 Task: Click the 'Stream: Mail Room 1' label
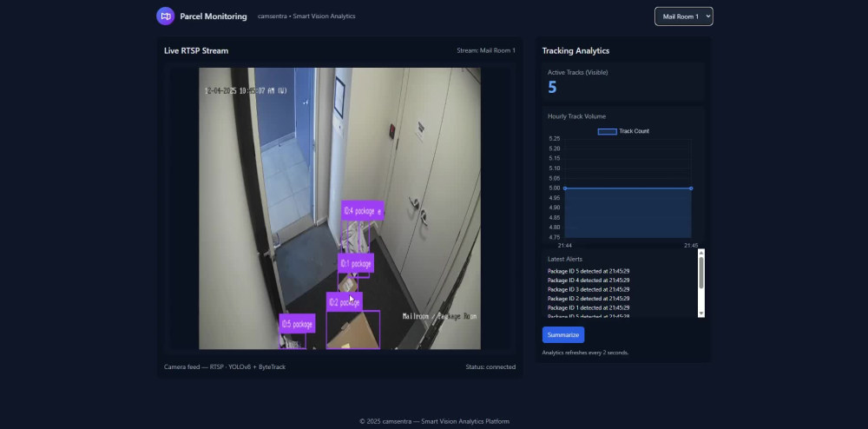point(486,50)
